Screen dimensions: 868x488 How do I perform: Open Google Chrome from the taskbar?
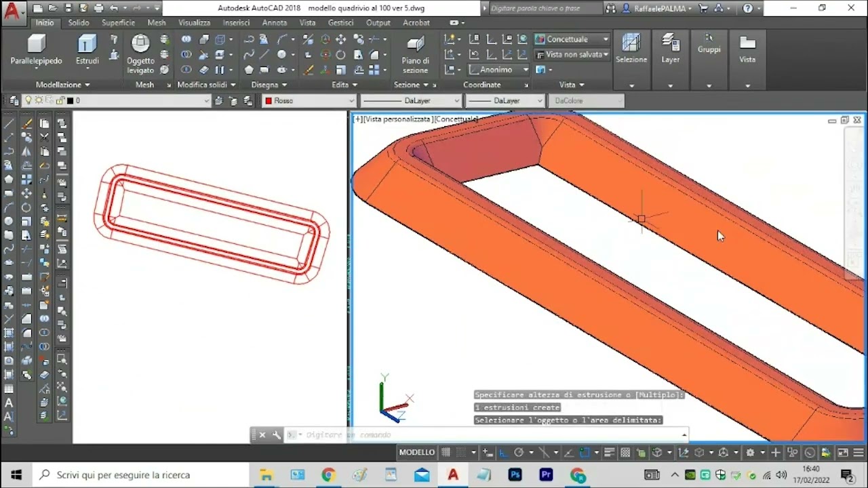click(x=328, y=474)
